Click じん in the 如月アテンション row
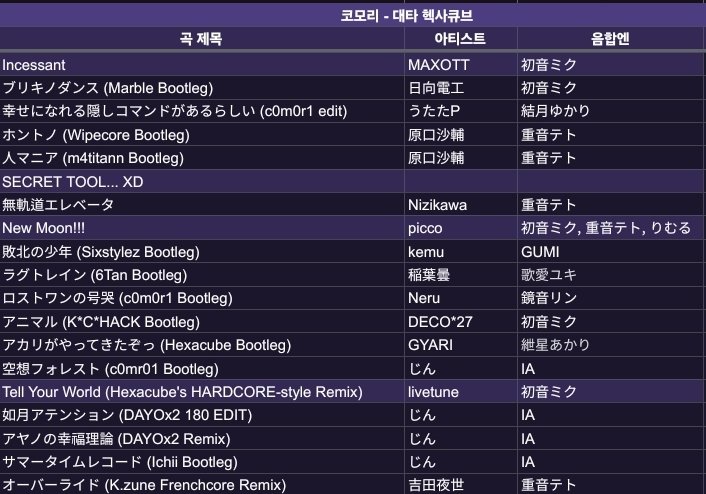 (461, 415)
